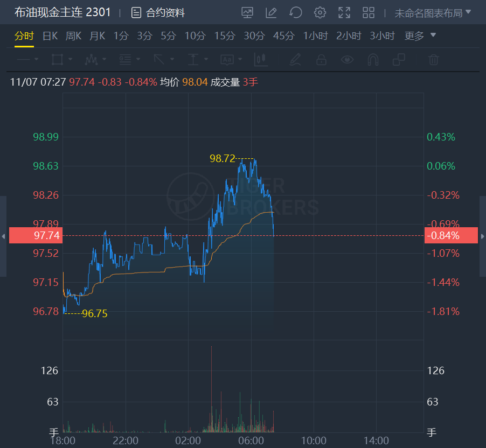The image size is (486, 448).
Task: Click the right panel collapse arrow
Action: tap(483, 236)
